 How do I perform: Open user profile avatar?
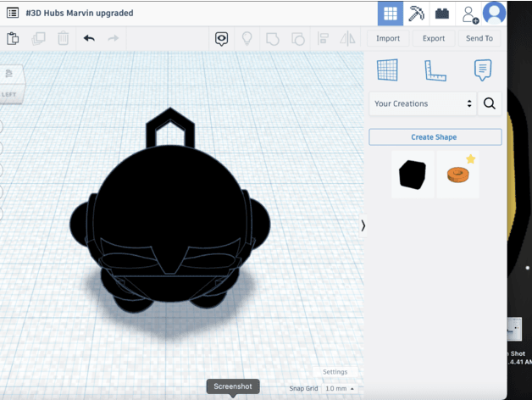(495, 13)
